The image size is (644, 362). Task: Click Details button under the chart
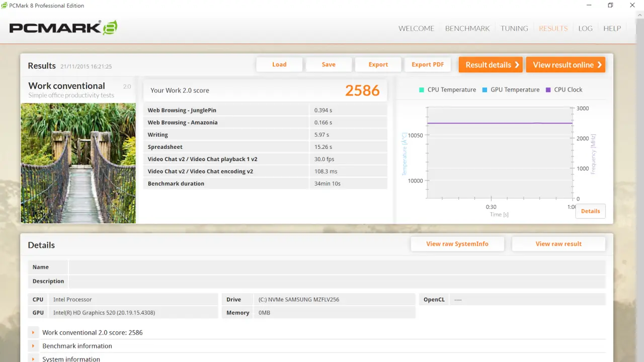(590, 211)
